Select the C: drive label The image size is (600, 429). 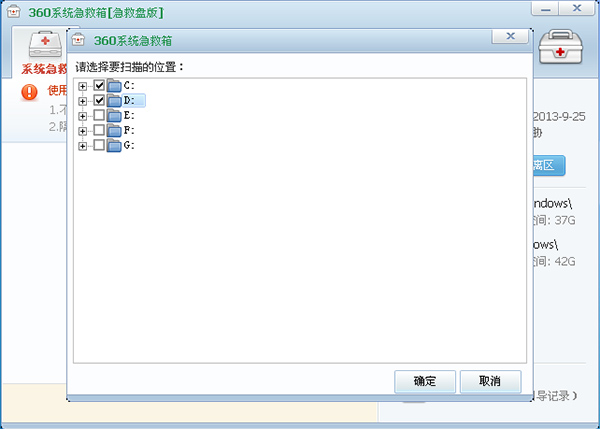point(129,85)
